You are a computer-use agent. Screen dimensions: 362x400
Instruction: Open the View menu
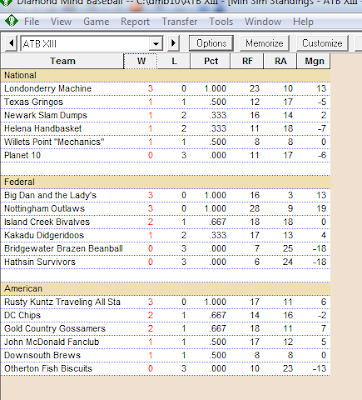coord(61,22)
